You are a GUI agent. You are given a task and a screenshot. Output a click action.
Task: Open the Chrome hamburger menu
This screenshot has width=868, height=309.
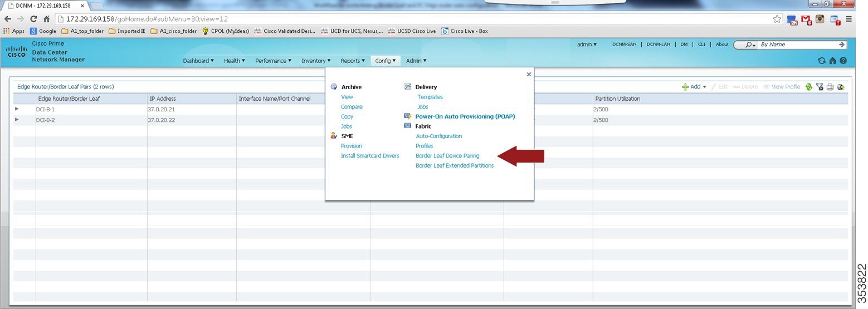(x=849, y=19)
